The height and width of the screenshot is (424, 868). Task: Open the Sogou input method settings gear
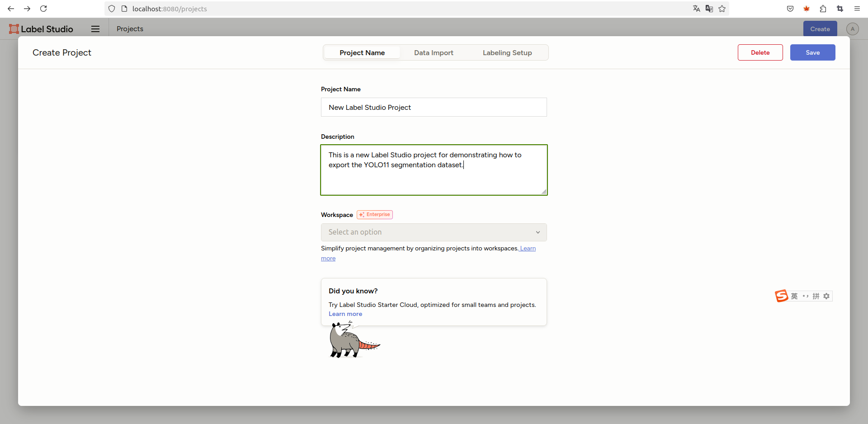click(826, 296)
